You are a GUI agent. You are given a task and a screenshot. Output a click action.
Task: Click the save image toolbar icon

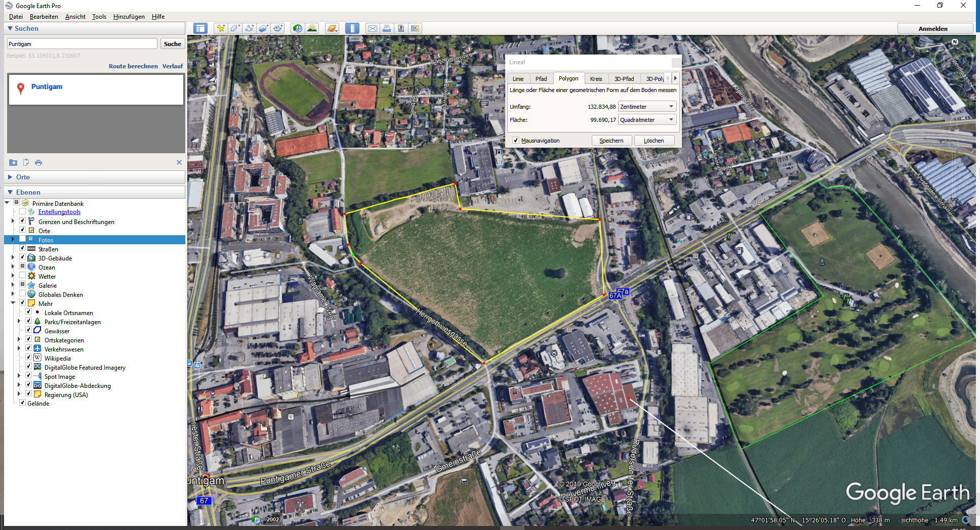pyautogui.click(x=401, y=28)
